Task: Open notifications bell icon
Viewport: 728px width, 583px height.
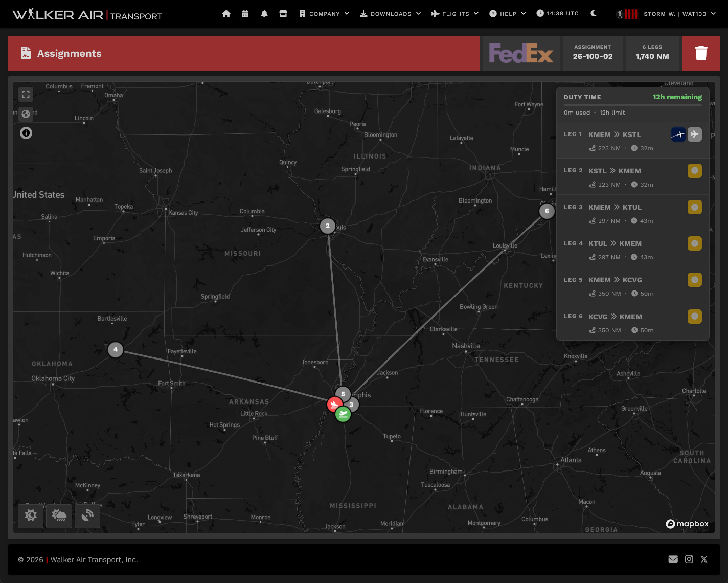Action: (264, 14)
